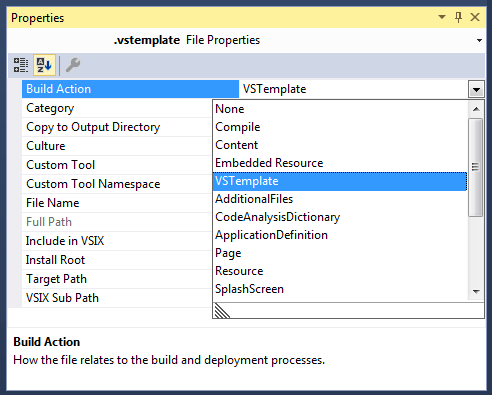
Task: Select Include in VSIX property
Action: pos(117,241)
